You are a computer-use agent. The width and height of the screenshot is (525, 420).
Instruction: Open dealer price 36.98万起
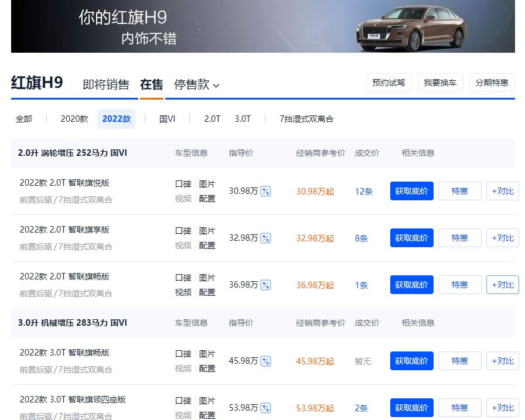(x=315, y=285)
